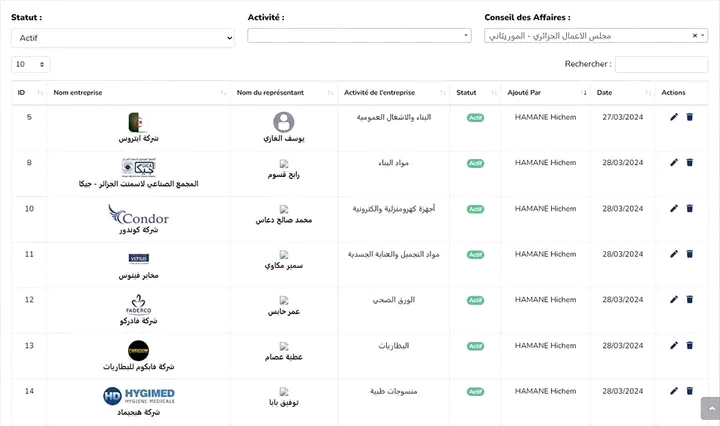Edit the Faderco row entry
Screen dimensions: 720x426
[x=674, y=299]
